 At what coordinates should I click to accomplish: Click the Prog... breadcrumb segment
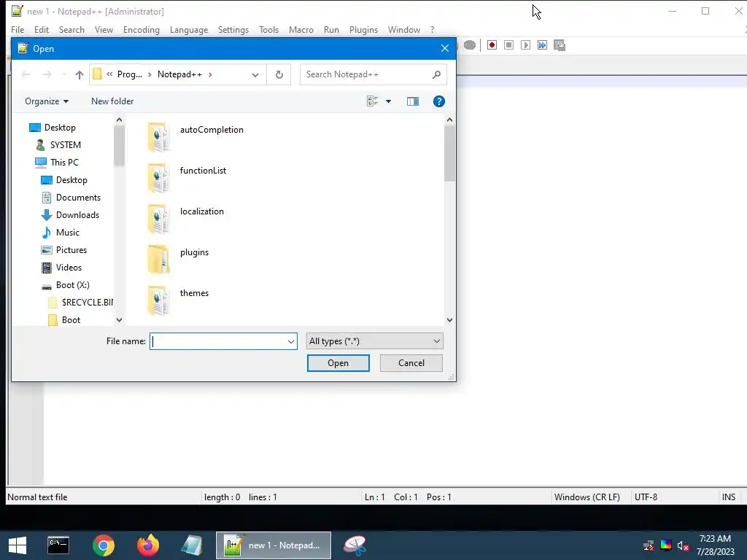130,74
